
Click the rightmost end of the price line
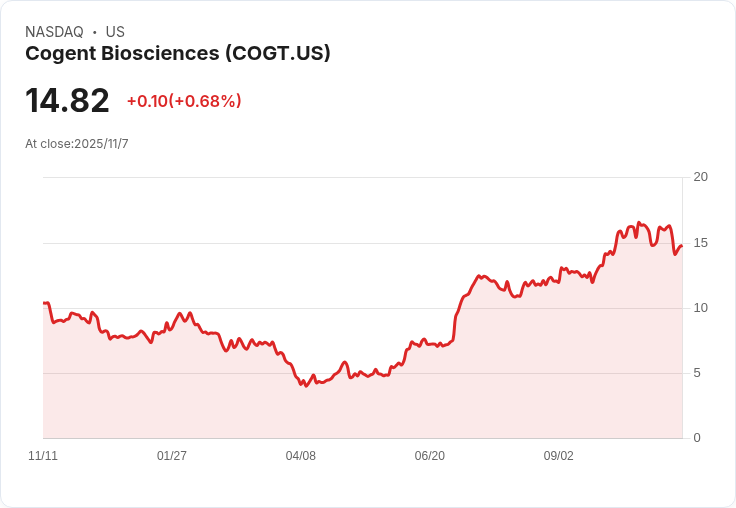682,246
